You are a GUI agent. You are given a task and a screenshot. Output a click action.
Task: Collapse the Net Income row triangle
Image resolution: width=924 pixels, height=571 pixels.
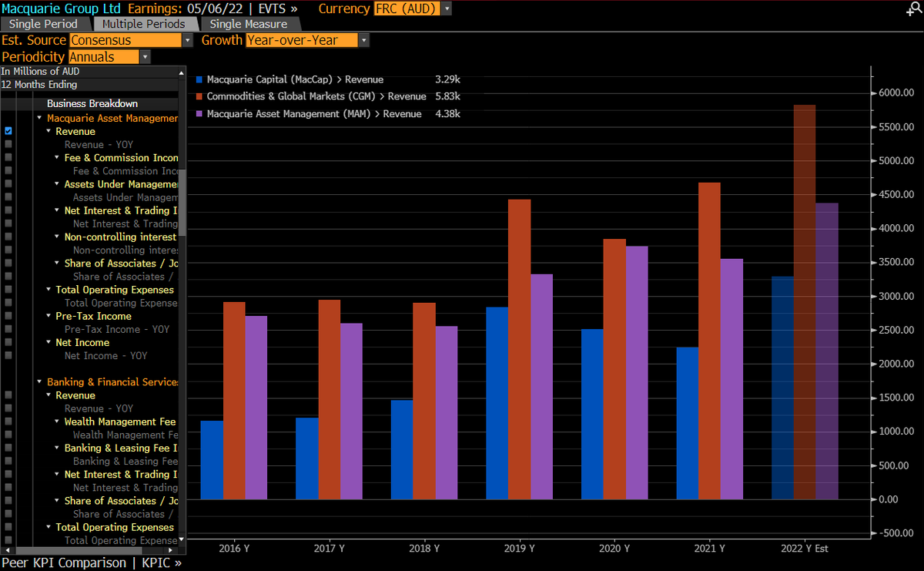pos(49,343)
